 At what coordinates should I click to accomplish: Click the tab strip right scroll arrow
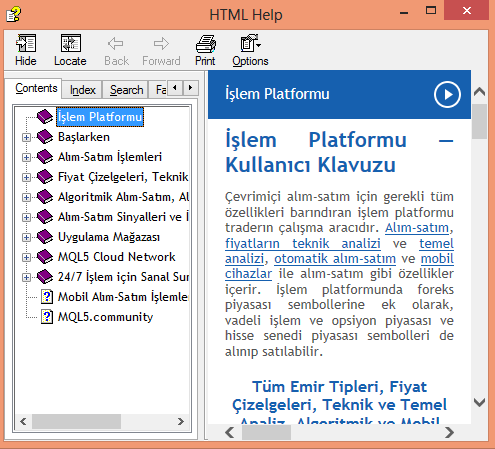click(x=190, y=88)
